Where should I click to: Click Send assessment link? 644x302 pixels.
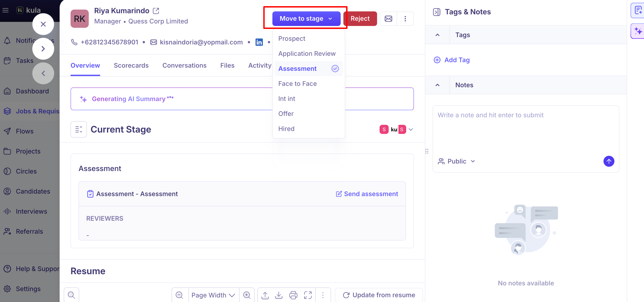pos(367,194)
